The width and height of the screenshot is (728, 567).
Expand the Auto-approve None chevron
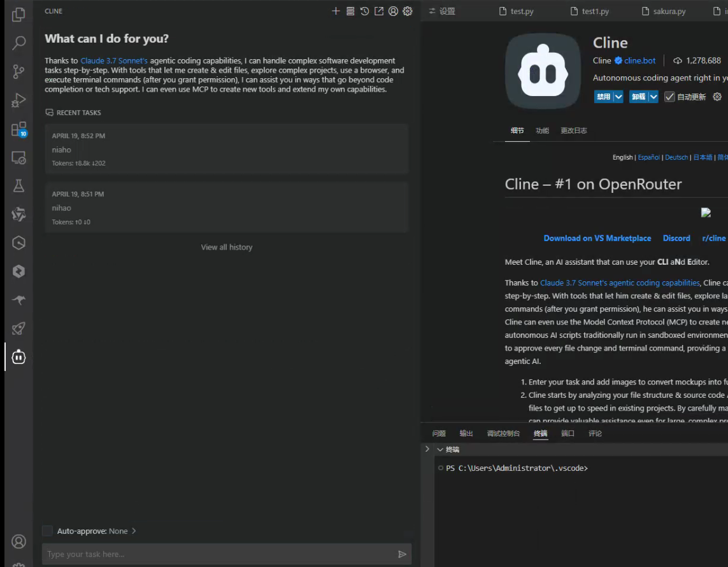click(x=134, y=531)
